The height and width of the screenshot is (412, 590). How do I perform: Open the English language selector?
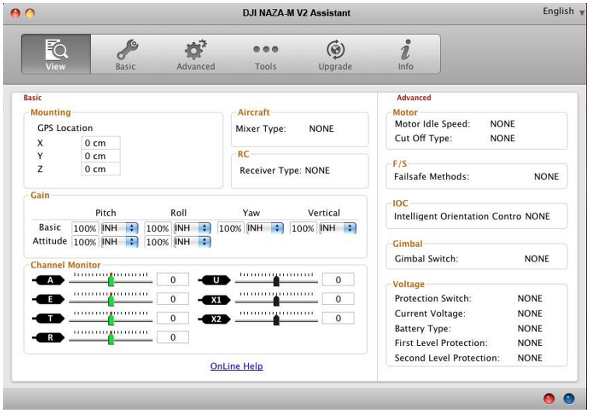point(563,11)
